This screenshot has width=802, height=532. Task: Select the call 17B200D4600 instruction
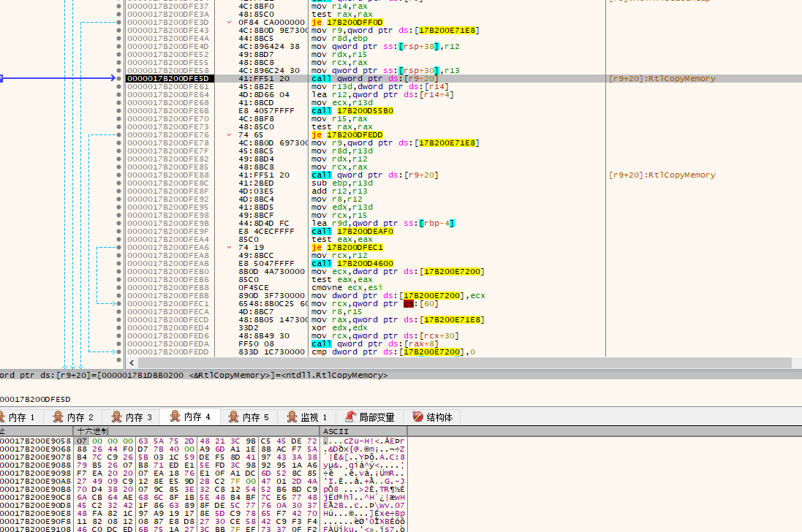pyautogui.click(x=352, y=264)
